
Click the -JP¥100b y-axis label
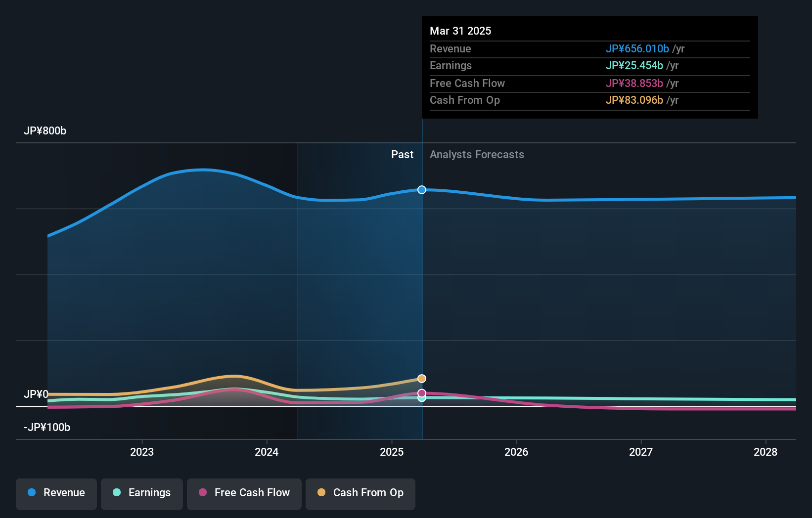tap(47, 428)
